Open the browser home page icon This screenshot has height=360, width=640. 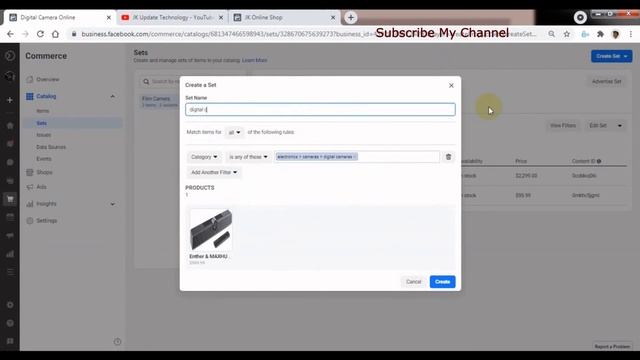pyautogui.click(x=55, y=34)
